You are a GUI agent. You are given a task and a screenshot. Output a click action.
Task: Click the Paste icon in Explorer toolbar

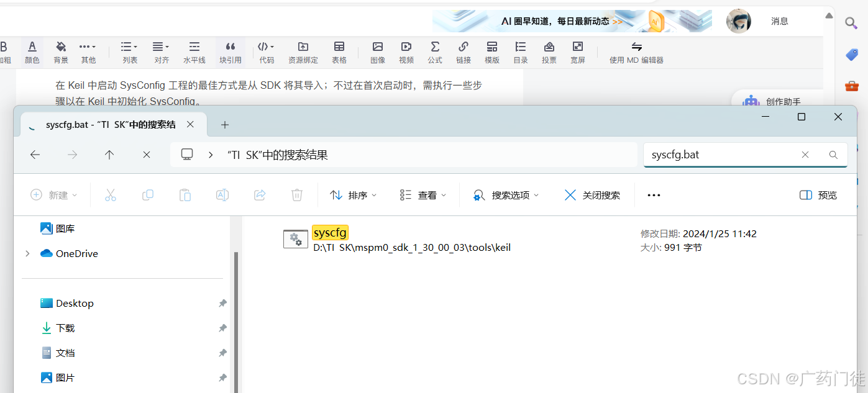tap(185, 195)
